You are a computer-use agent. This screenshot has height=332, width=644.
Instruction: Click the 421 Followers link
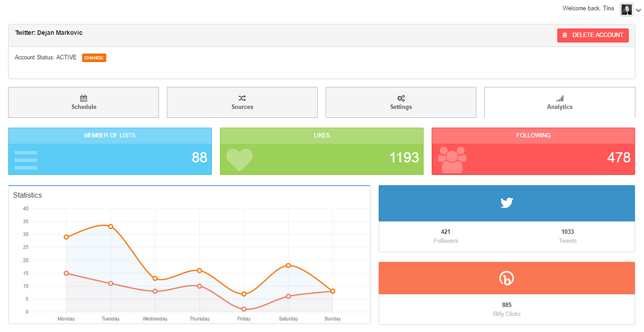(x=446, y=236)
